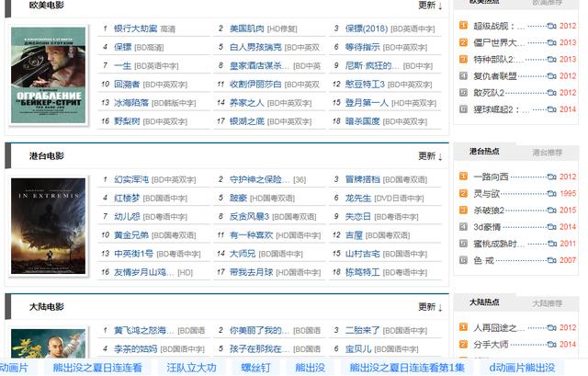
Task: Click 更新 in the 欧美电影 header
Action: coord(430,6)
